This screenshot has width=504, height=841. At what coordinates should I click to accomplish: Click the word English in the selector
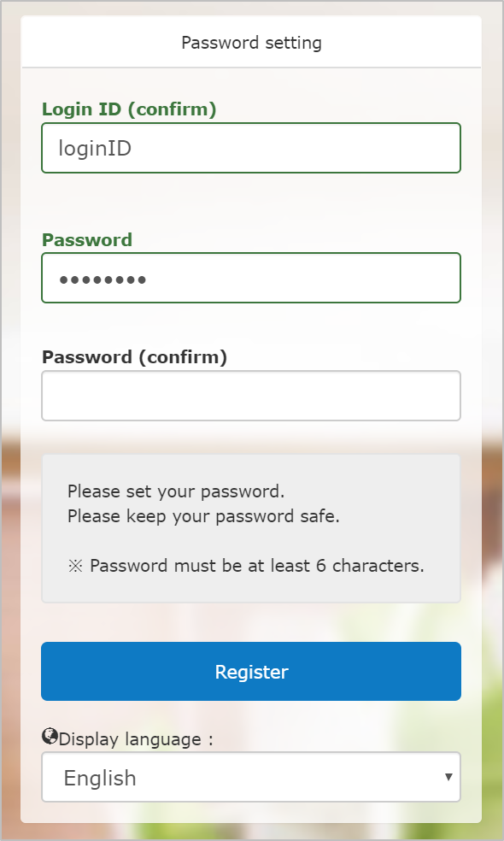[x=100, y=779]
